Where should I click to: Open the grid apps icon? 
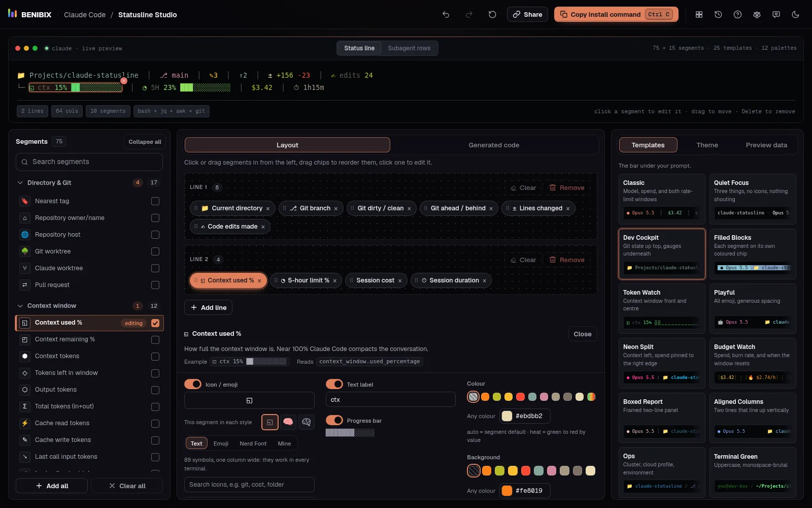tap(699, 15)
